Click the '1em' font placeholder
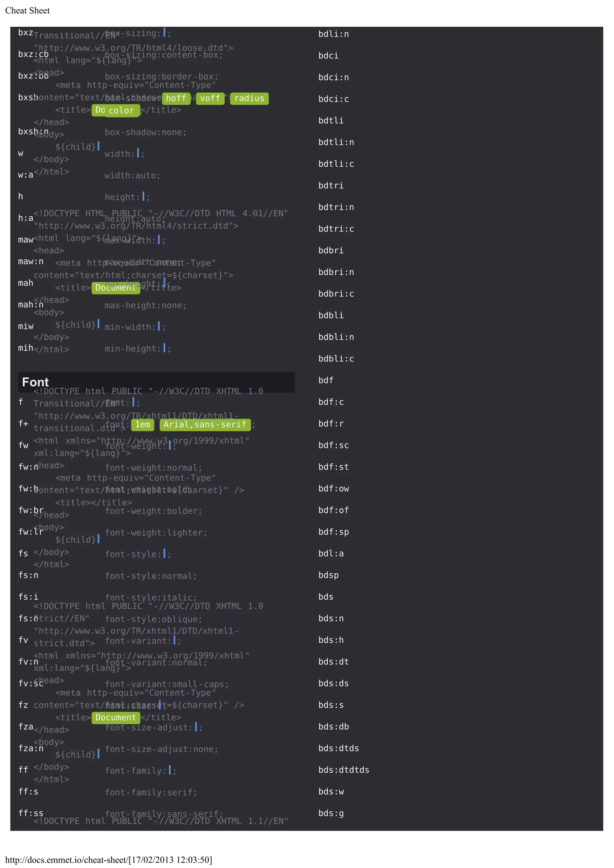Image resolution: width=614 pixels, height=868 pixels. (x=143, y=424)
